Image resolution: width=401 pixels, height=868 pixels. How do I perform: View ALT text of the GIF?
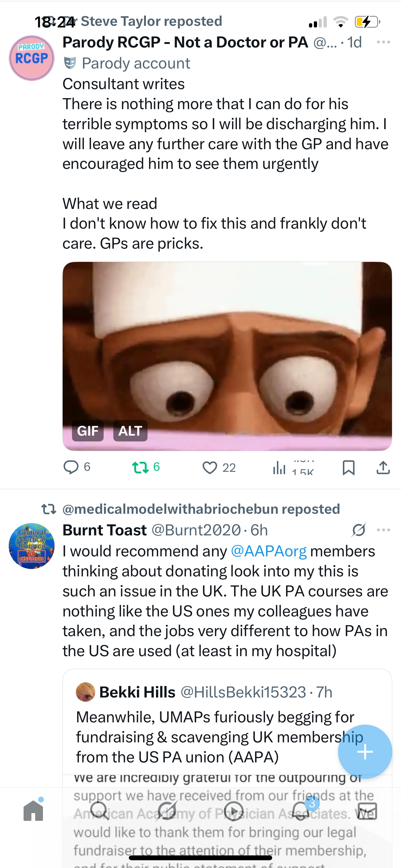[130, 431]
